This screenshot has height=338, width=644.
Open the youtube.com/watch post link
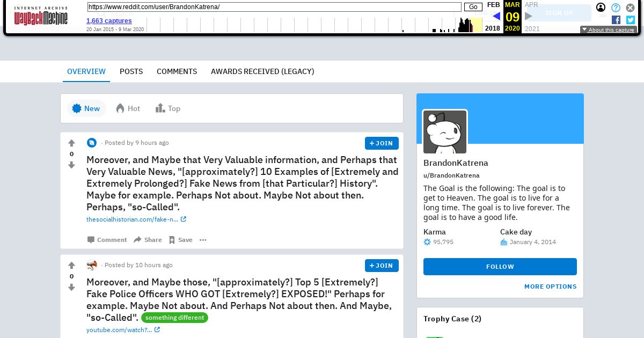pos(123,330)
